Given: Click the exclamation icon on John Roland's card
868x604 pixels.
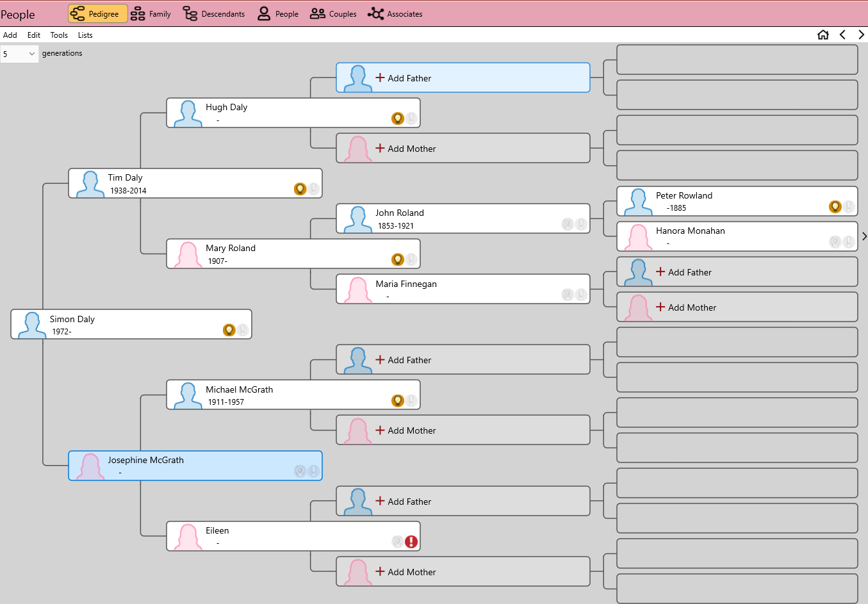Looking at the screenshot, I should pyautogui.click(x=580, y=224).
